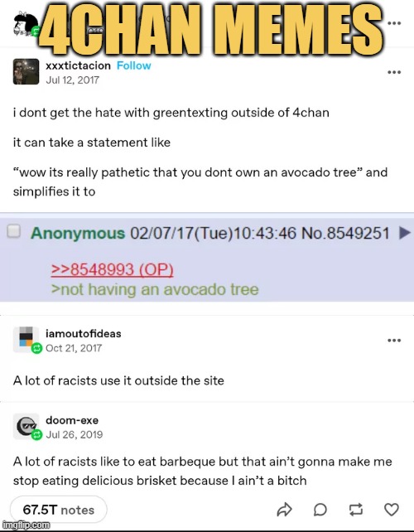Screen dimensions: 414x532
Task: Open the topmost post options dots
Action: (x=394, y=23)
